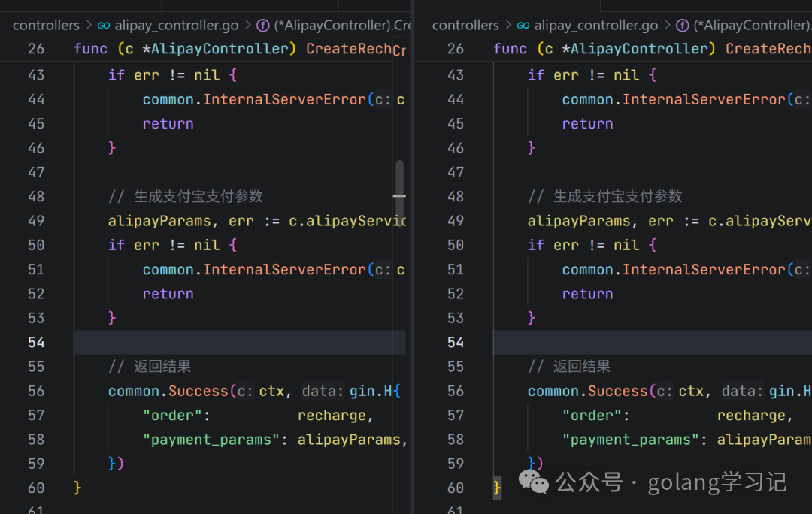Select the alipay_controller.go breadcrumb in the left editor

pos(177,25)
